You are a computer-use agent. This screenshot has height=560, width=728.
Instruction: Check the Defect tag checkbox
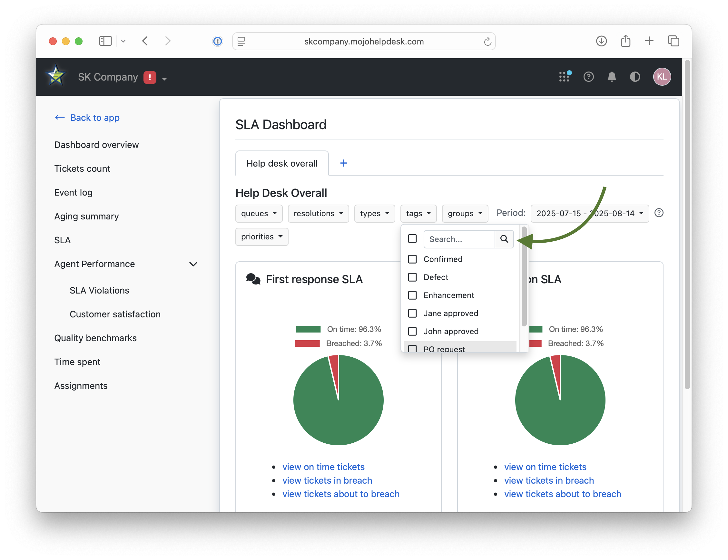click(x=412, y=277)
